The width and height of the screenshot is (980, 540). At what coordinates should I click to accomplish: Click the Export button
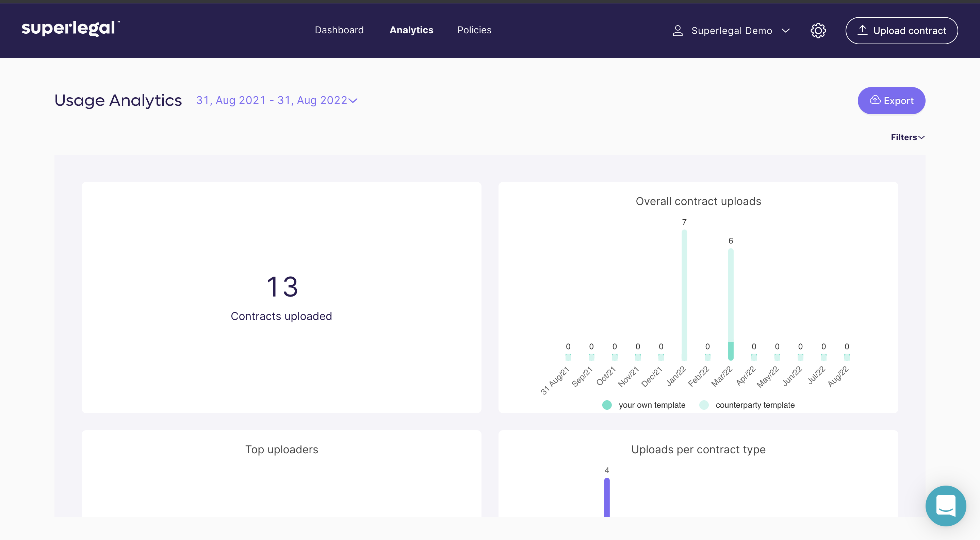coord(892,100)
